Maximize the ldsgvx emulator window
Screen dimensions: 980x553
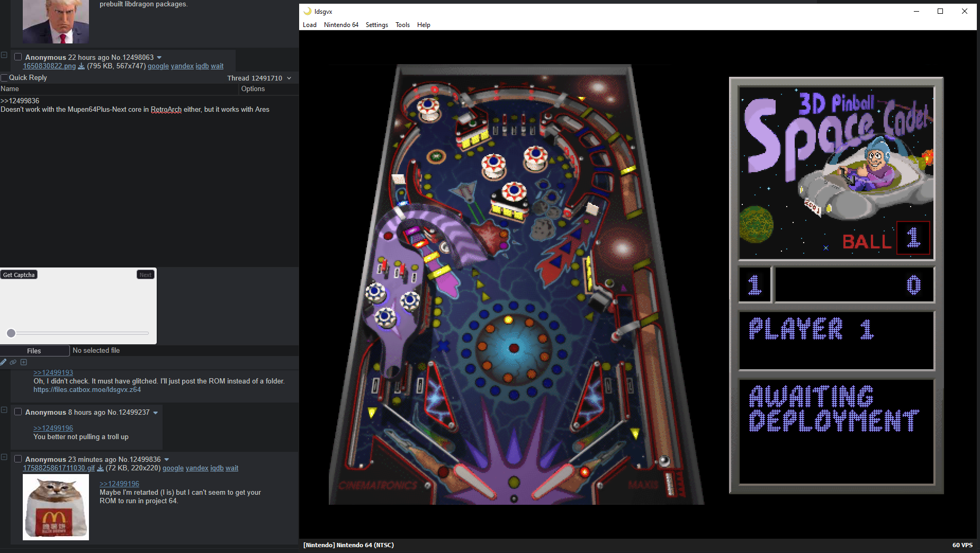pyautogui.click(x=940, y=11)
